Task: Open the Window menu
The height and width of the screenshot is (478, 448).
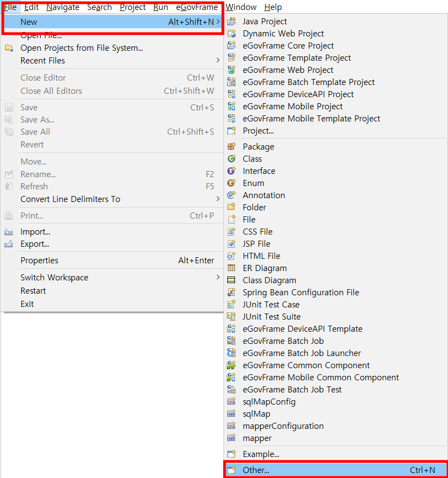Action: (241, 7)
